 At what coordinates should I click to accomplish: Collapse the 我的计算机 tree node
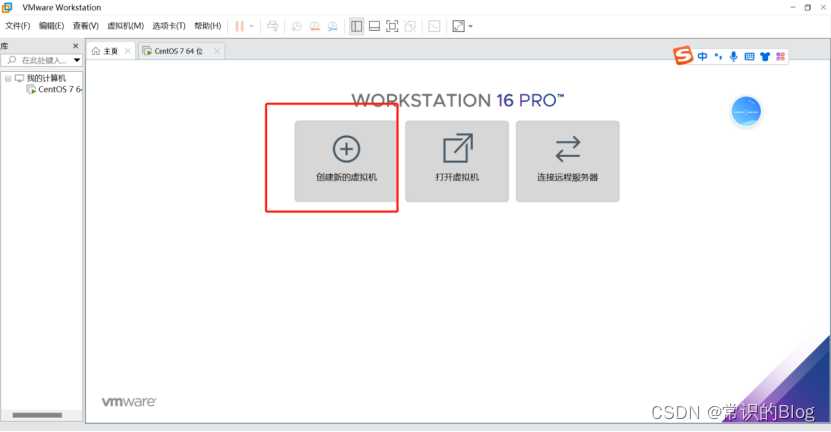click(x=8, y=78)
